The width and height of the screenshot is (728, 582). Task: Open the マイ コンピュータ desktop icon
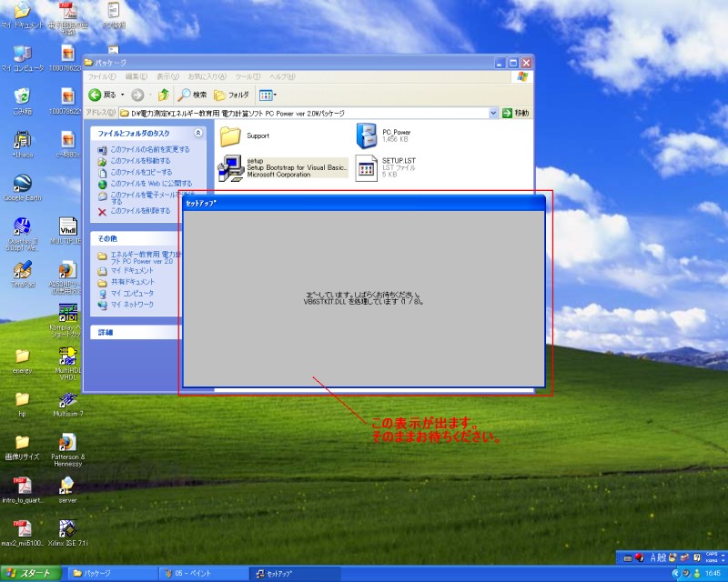(22, 59)
